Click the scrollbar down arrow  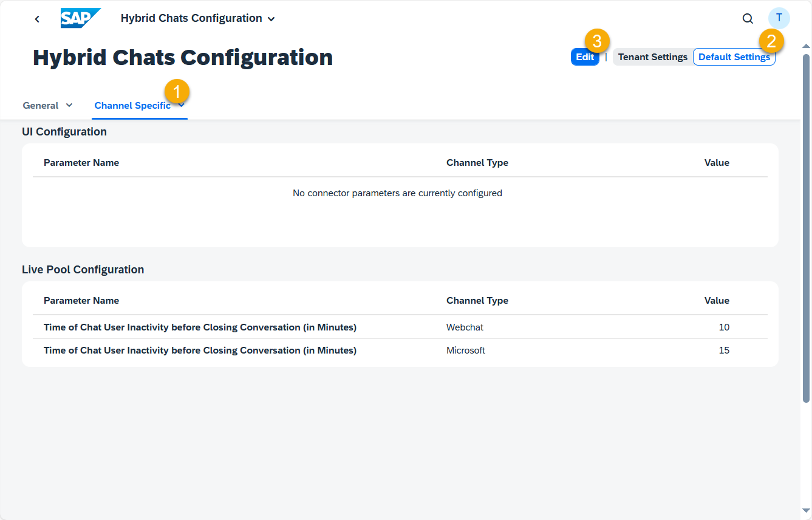[807, 511]
